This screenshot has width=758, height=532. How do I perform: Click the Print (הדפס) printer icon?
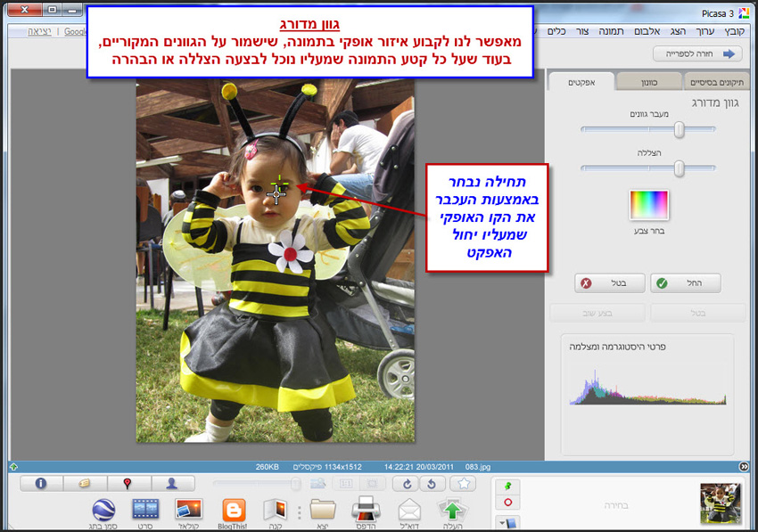(x=366, y=509)
